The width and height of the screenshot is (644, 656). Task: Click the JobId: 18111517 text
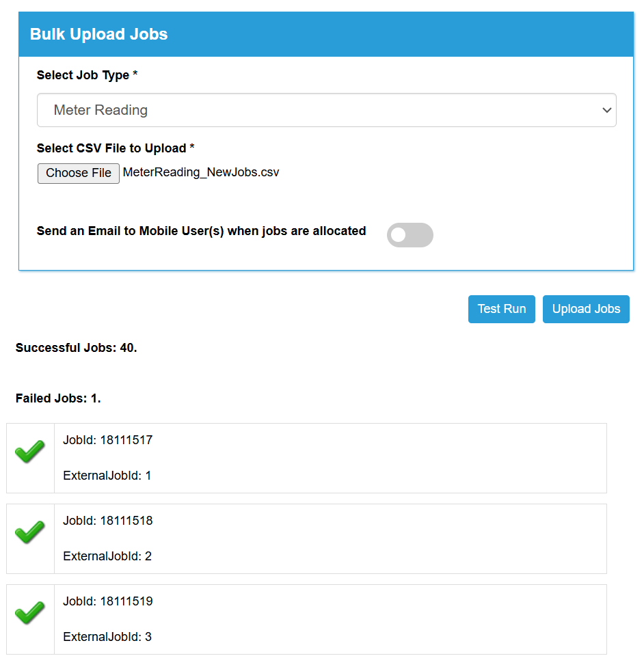click(x=107, y=440)
